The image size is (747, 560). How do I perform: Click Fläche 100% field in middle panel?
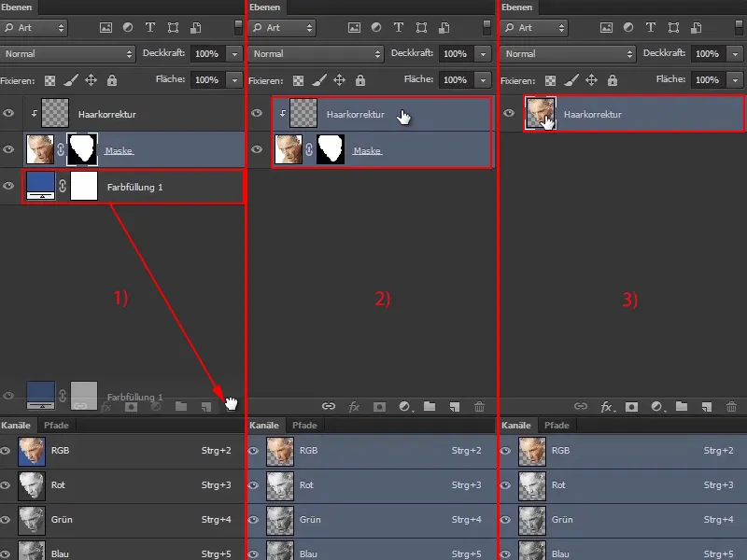click(455, 80)
